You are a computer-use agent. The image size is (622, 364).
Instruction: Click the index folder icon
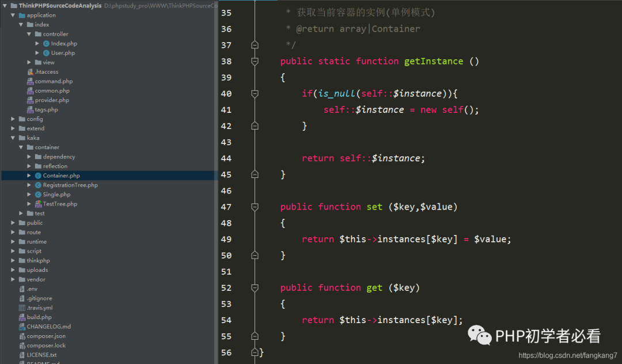[30, 25]
